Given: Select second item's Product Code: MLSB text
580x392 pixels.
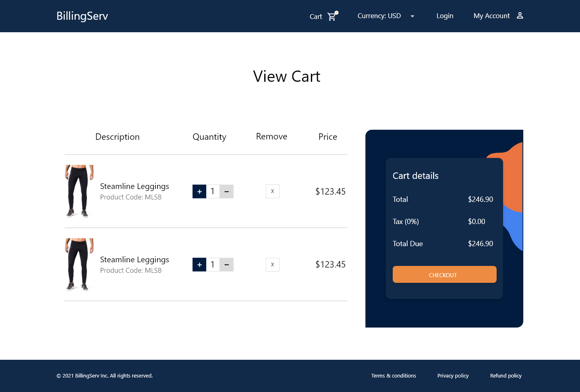Looking at the screenshot, I should click(130, 270).
